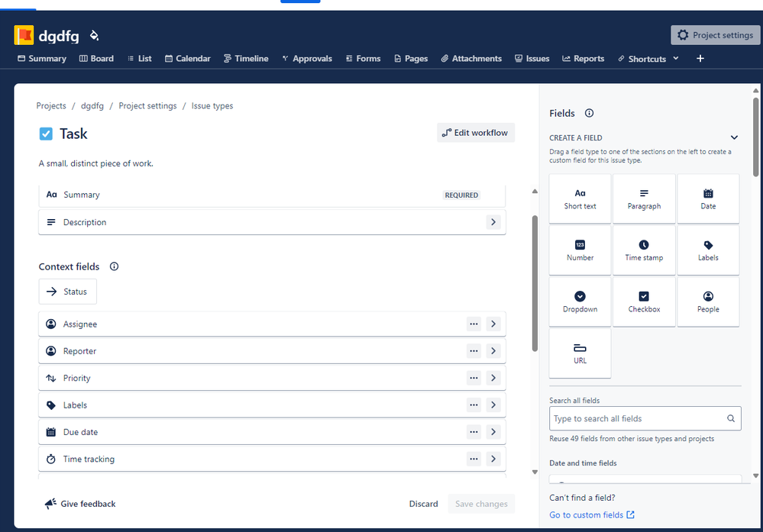This screenshot has width=763, height=532.
Task: Click the dgdfg project flag avatar
Action: click(24, 35)
